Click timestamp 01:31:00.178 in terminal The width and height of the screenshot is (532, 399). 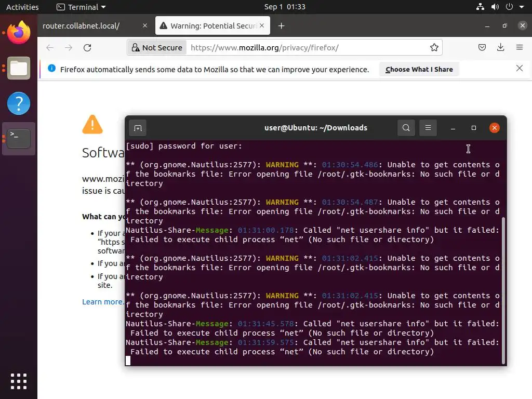(265, 230)
